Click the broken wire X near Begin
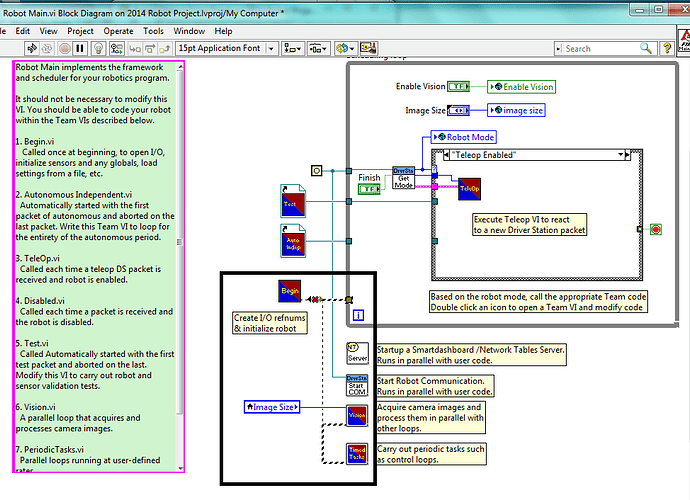Viewport: 690px width, 500px height. (315, 299)
